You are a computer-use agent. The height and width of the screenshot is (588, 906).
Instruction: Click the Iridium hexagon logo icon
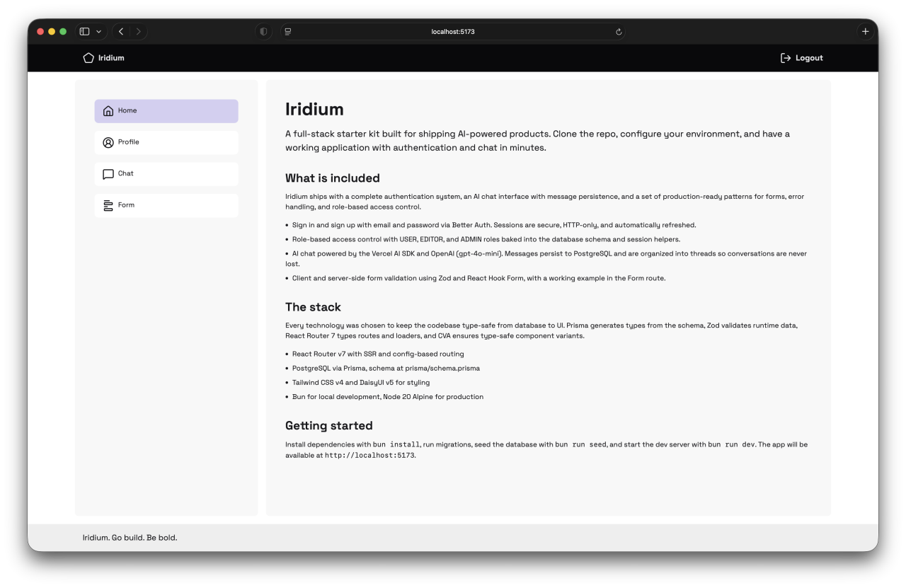[88, 57]
